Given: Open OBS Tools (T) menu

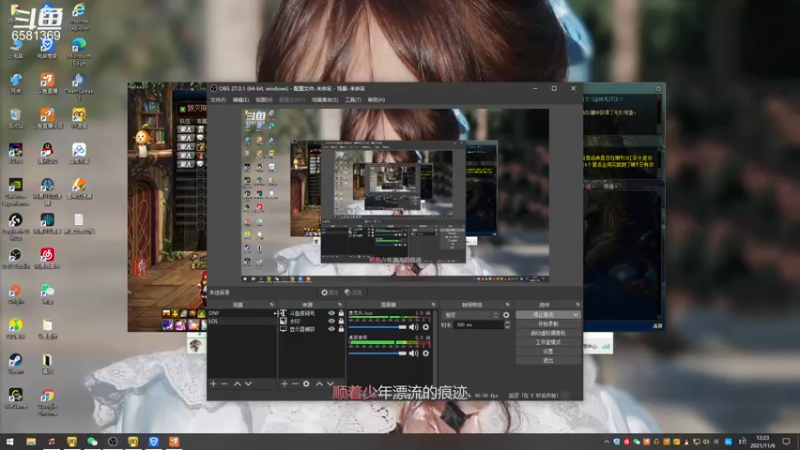Looking at the screenshot, I should (353, 99).
